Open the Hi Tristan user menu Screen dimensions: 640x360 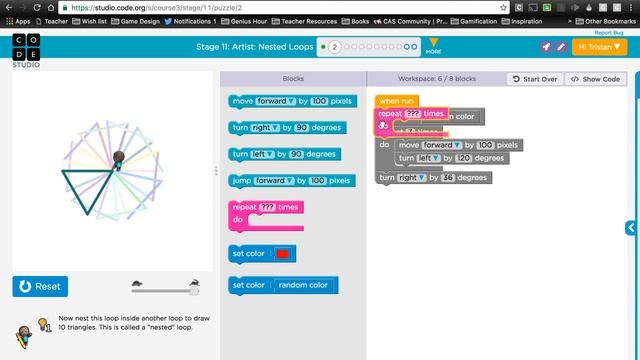click(599, 47)
